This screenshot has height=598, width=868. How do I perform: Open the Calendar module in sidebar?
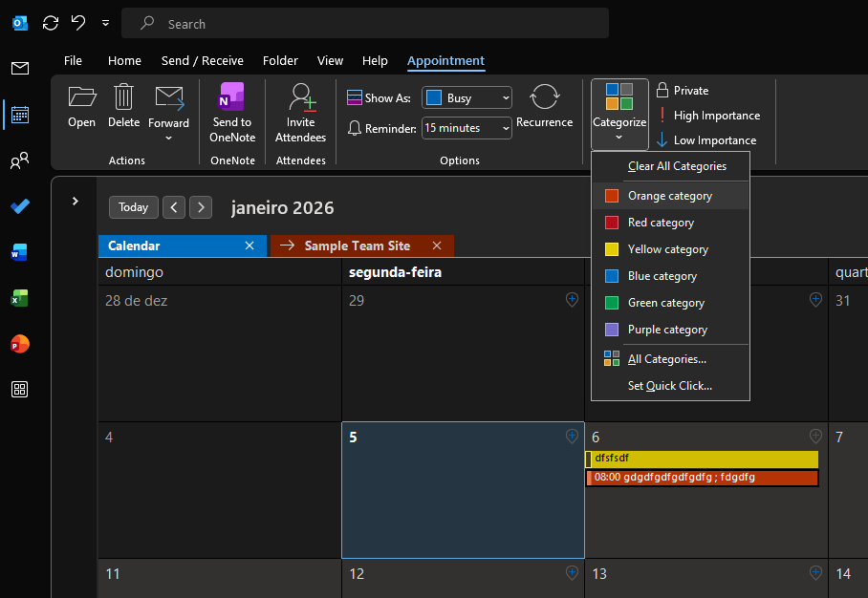point(20,115)
